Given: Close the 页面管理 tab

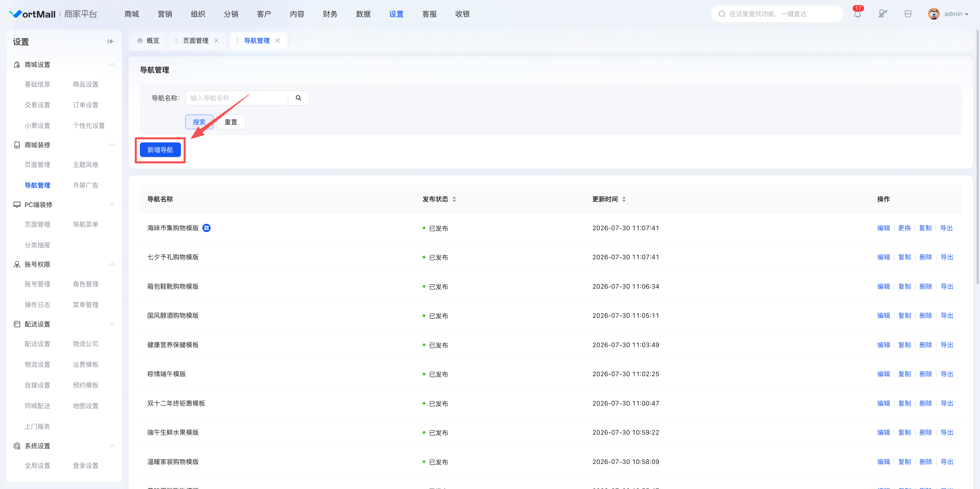Looking at the screenshot, I should [x=216, y=40].
